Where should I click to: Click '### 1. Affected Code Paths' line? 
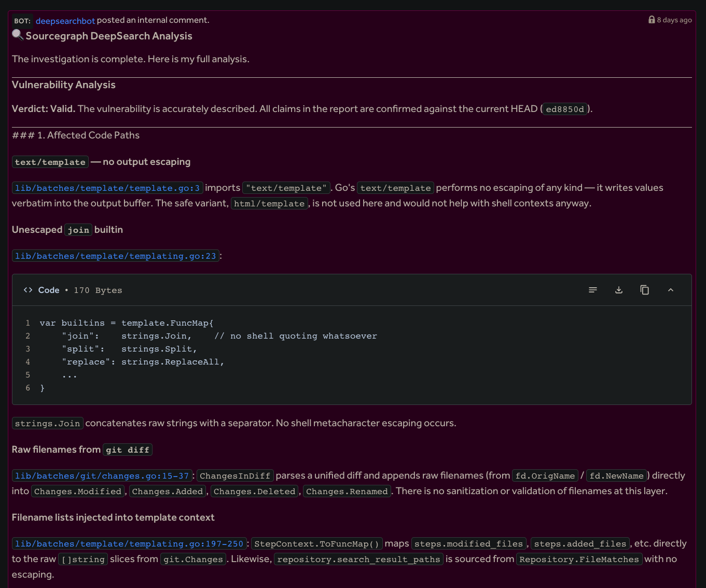(76, 135)
